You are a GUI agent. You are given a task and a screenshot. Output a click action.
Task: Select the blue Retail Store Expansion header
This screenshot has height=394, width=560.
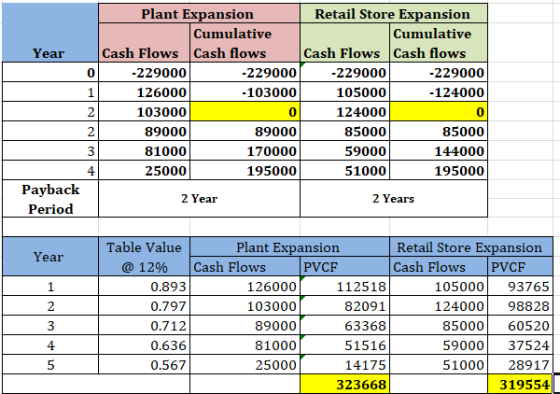(471, 247)
